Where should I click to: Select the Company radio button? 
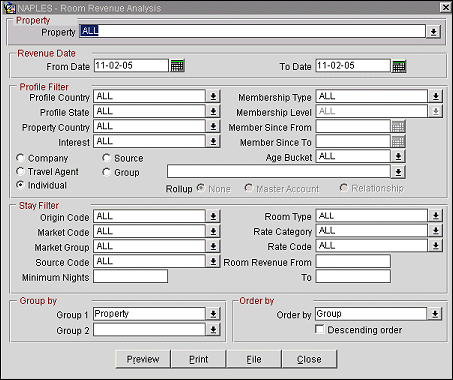pos(20,158)
